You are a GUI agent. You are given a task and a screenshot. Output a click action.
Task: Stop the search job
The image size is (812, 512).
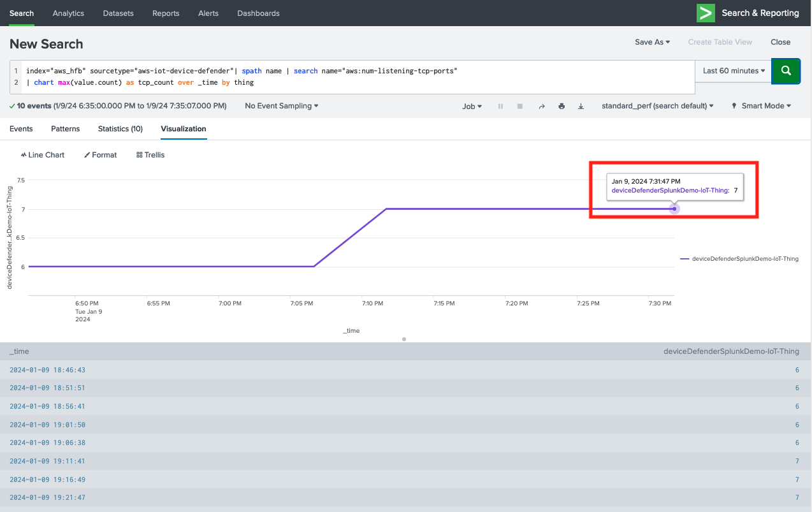coord(519,106)
